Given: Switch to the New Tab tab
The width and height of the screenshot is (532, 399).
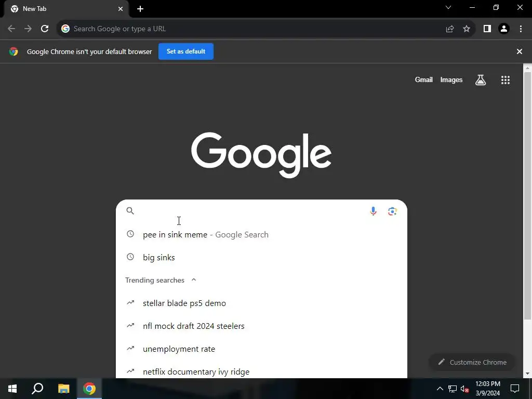Looking at the screenshot, I should 66,9.
